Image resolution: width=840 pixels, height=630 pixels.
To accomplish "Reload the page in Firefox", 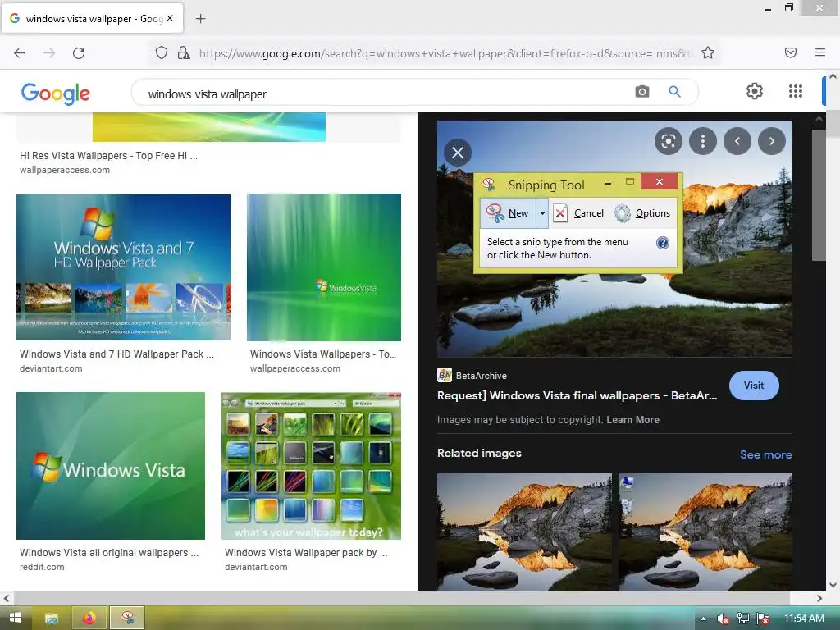I will pyautogui.click(x=79, y=53).
